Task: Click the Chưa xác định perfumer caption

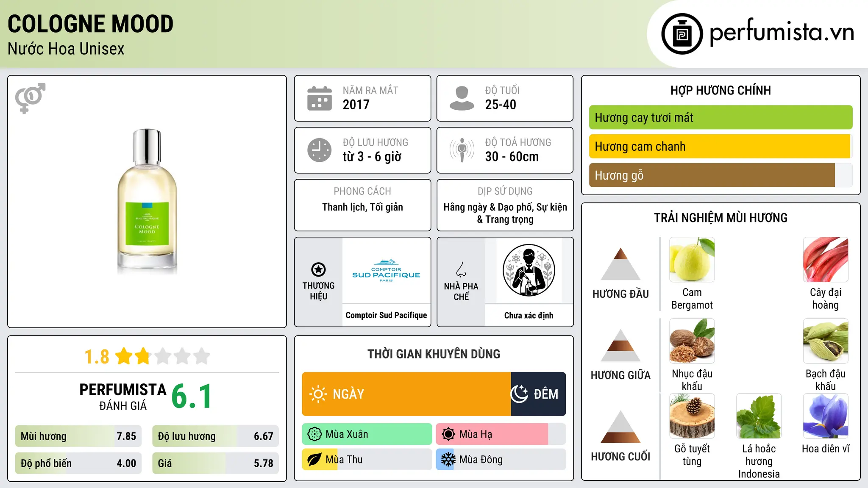Action: click(x=529, y=315)
